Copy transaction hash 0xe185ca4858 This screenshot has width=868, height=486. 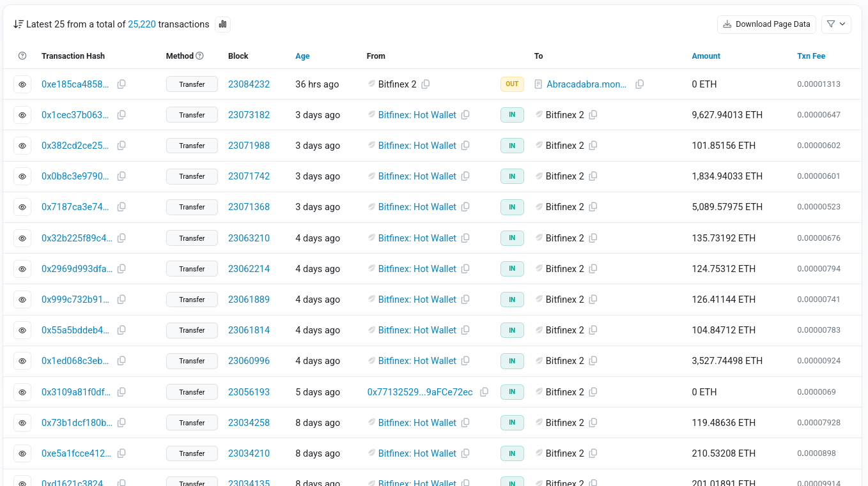coord(121,84)
